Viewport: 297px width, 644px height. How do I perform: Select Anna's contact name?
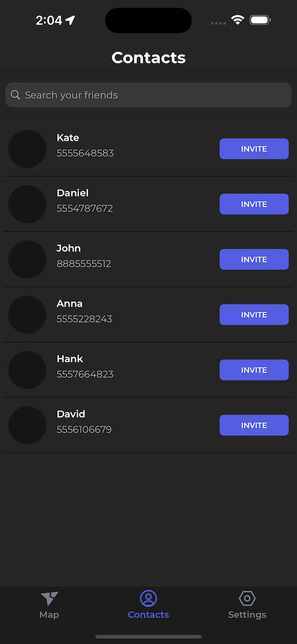(x=69, y=304)
